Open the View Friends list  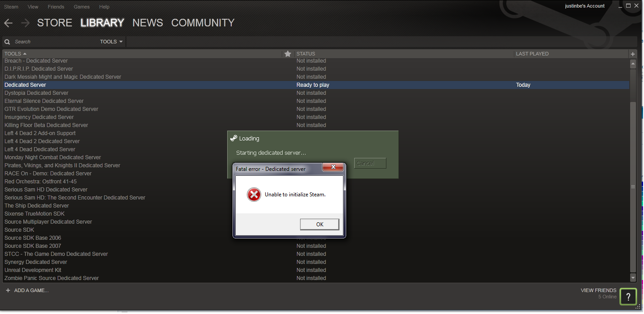(598, 290)
